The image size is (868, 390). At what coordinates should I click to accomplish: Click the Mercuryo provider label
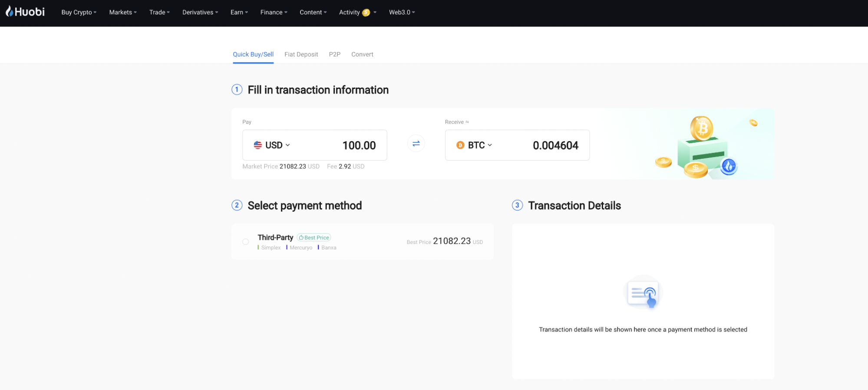point(300,248)
